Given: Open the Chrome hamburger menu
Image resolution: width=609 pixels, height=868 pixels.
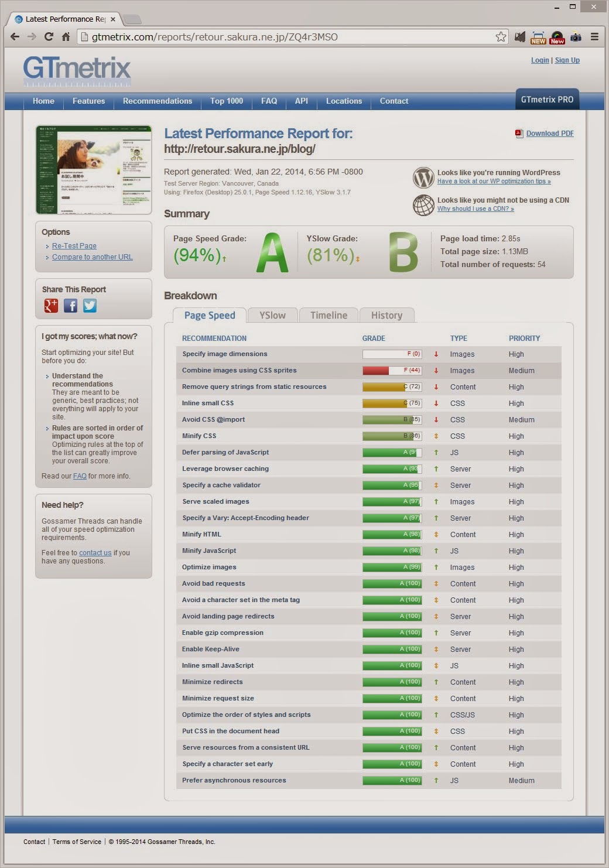Looking at the screenshot, I should tap(594, 37).
